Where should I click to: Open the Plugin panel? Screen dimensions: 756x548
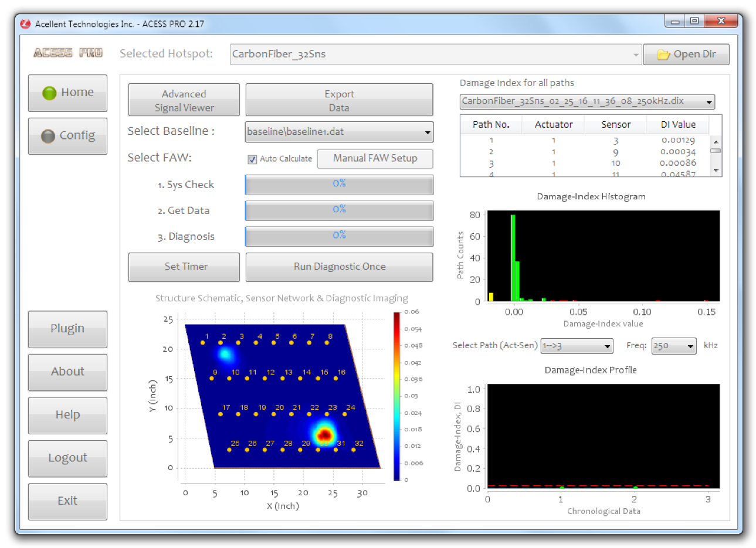coord(67,329)
